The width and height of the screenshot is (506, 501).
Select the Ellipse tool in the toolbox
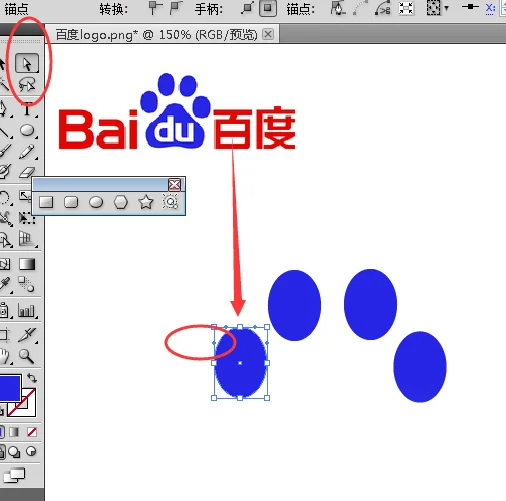(27, 131)
